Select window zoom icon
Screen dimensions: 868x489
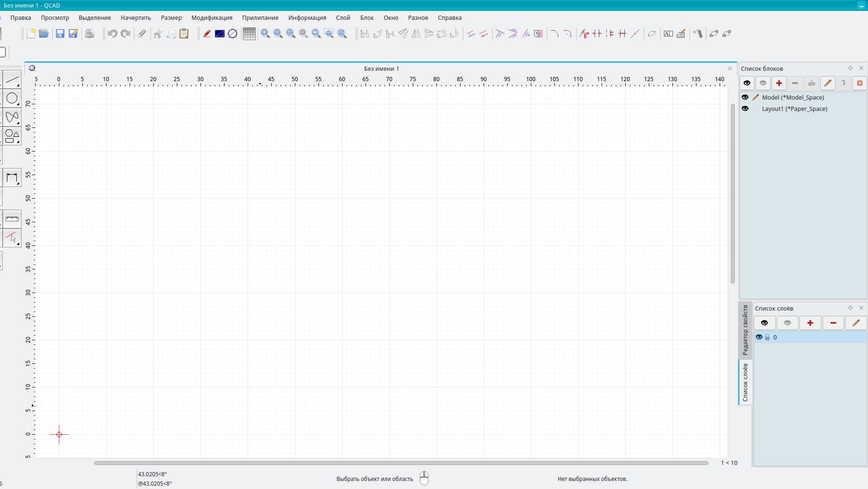[329, 34]
